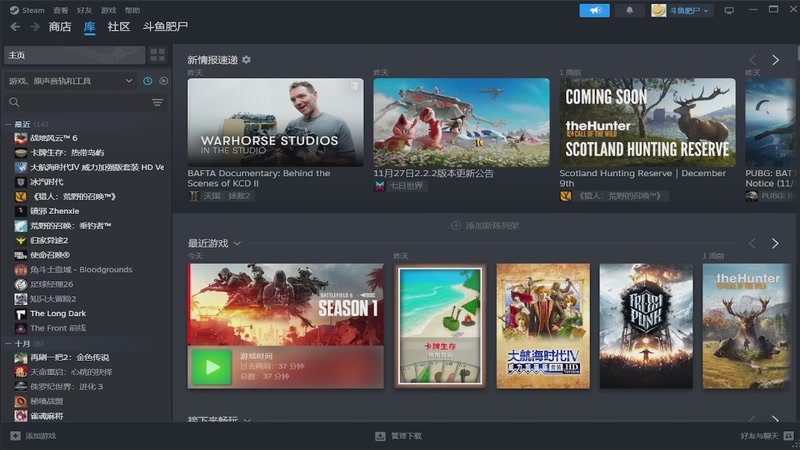Click the announcements megaphone icon
This screenshot has width=800, height=450.
tap(594, 10)
